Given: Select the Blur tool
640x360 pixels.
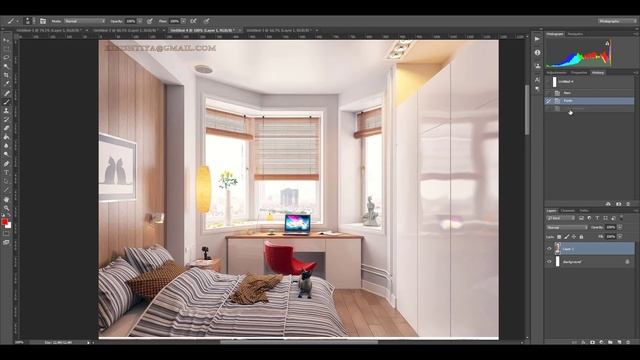Looking at the screenshot, I should click(x=6, y=145).
